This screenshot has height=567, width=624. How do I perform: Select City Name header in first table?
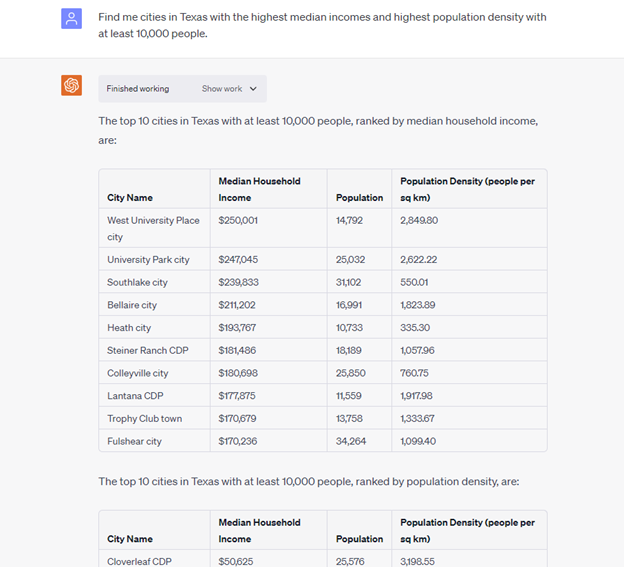(130, 198)
